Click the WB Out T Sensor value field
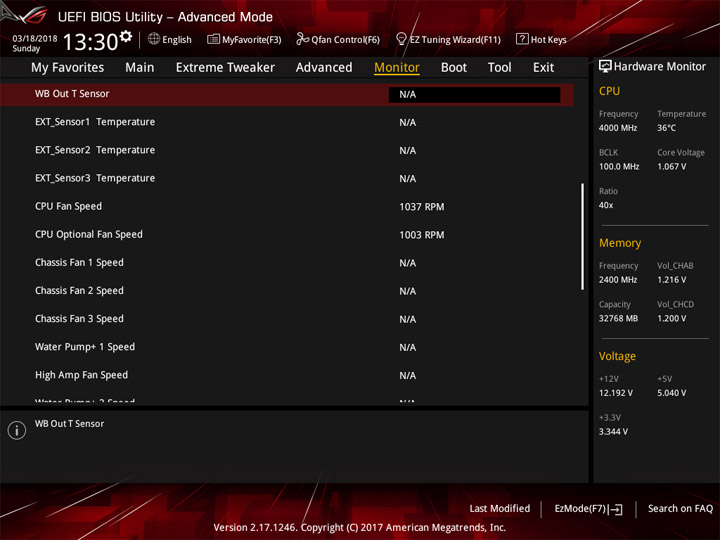720x540 pixels. 474,95
